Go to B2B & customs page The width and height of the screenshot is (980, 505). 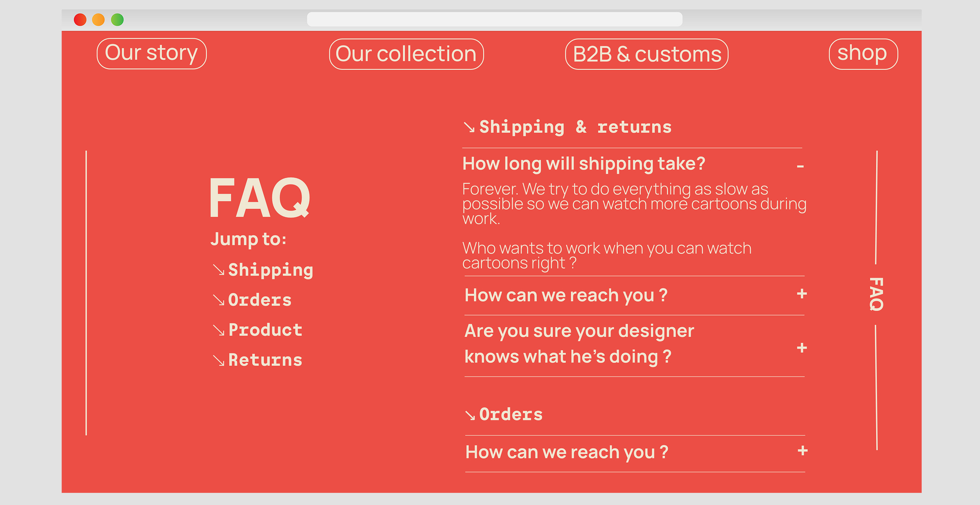(646, 54)
